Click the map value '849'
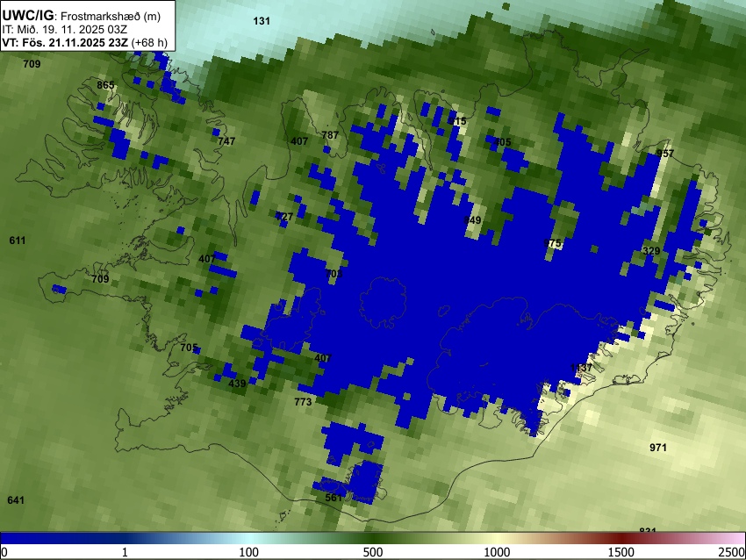Viewport: 746px width, 560px height. point(472,220)
